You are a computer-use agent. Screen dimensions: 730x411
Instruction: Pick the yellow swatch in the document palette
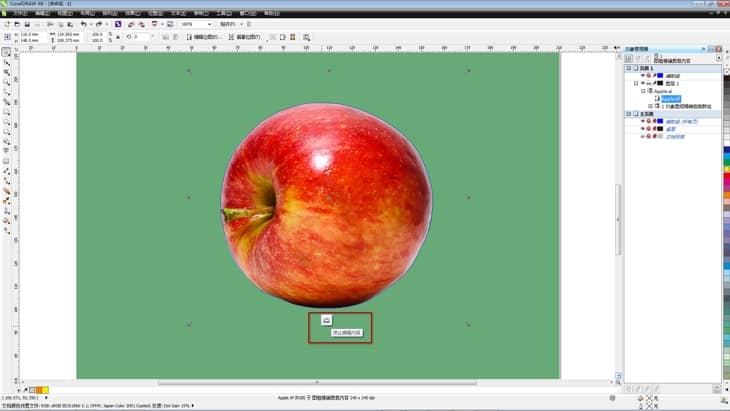click(x=45, y=389)
